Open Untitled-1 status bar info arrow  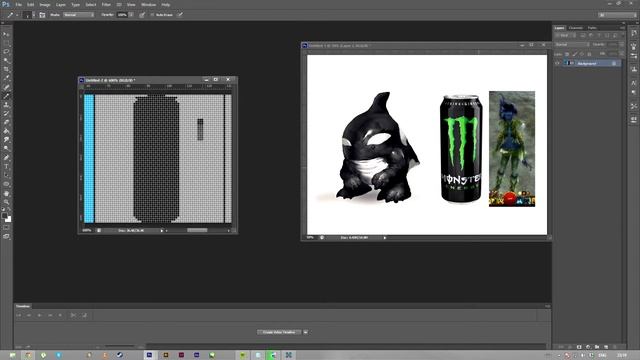(x=384, y=237)
